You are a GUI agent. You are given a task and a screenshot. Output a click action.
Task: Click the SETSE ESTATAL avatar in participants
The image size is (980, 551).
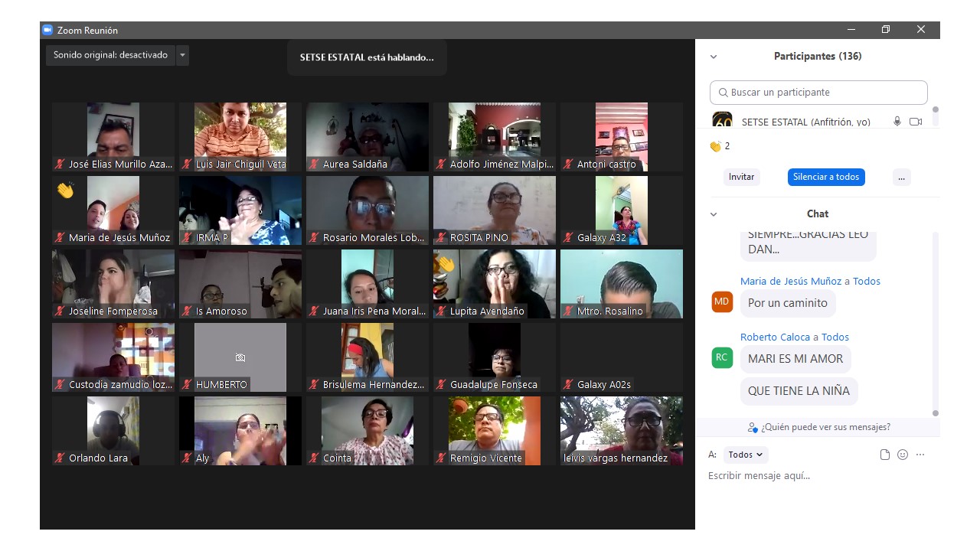pos(722,120)
